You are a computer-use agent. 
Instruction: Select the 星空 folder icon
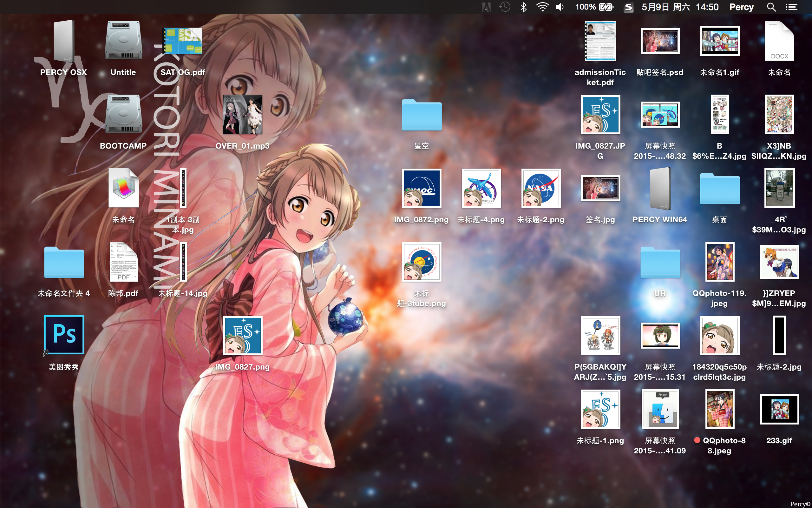click(x=422, y=115)
